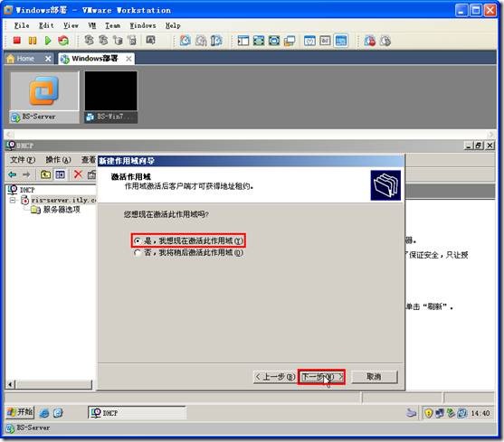Open the 开始 Start menu

coord(20,412)
